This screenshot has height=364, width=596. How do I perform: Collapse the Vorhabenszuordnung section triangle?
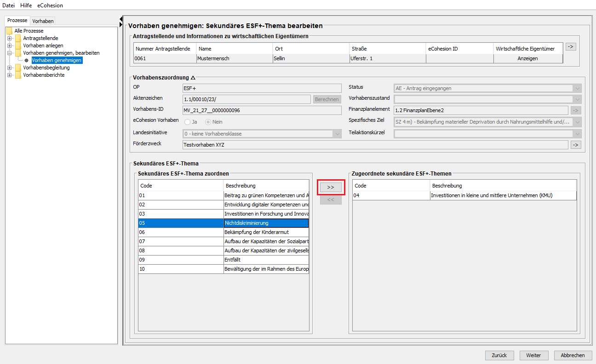pos(193,78)
